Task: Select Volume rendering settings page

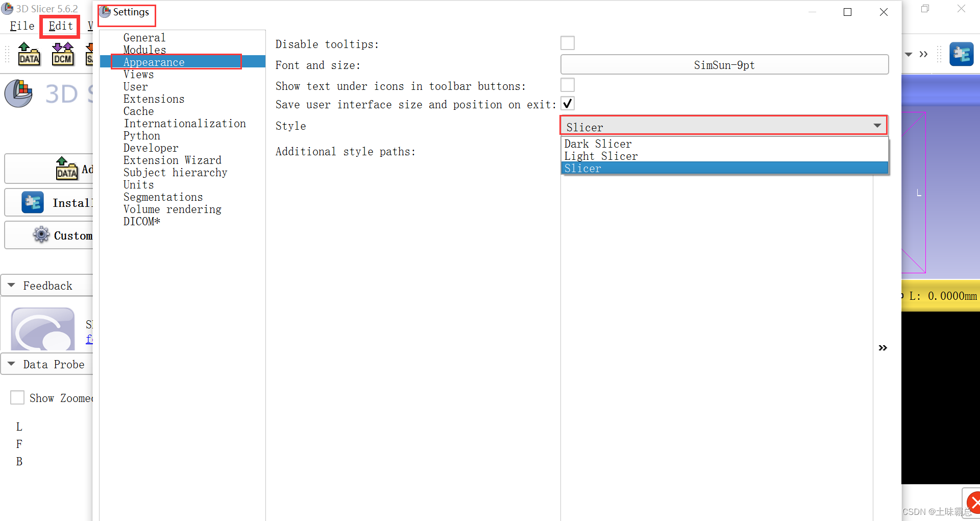Action: (172, 209)
